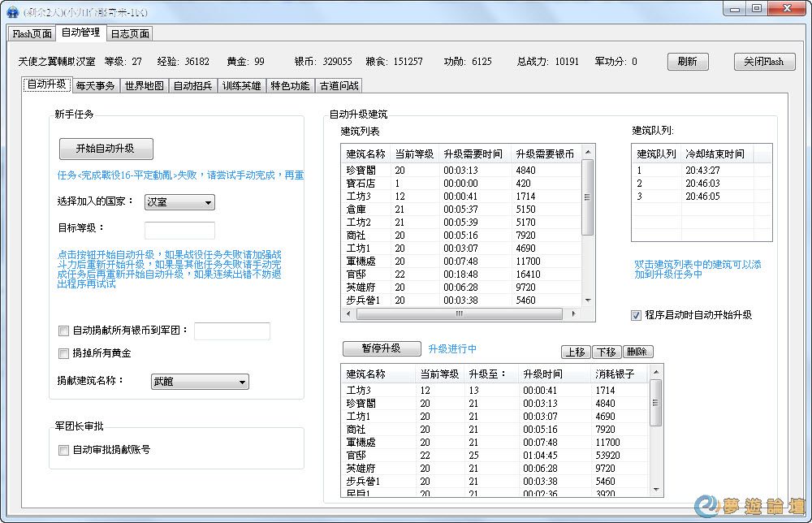Click the 目标等级 input field
Screen dimensions: 812x523
coord(179,230)
